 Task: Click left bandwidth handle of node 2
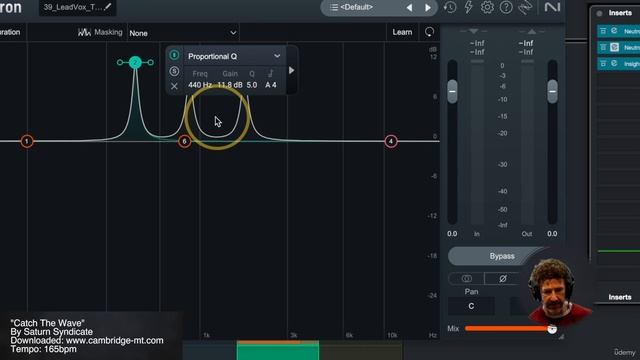click(x=120, y=62)
